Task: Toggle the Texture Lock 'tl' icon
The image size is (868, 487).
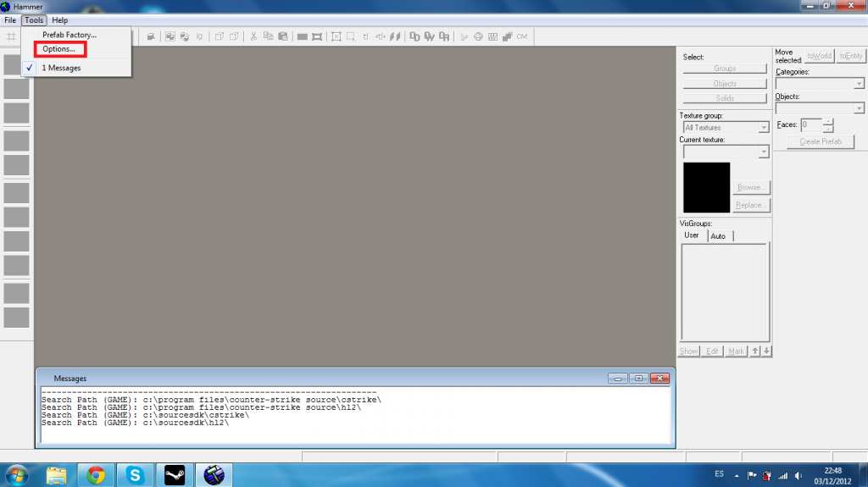Action: click(365, 36)
